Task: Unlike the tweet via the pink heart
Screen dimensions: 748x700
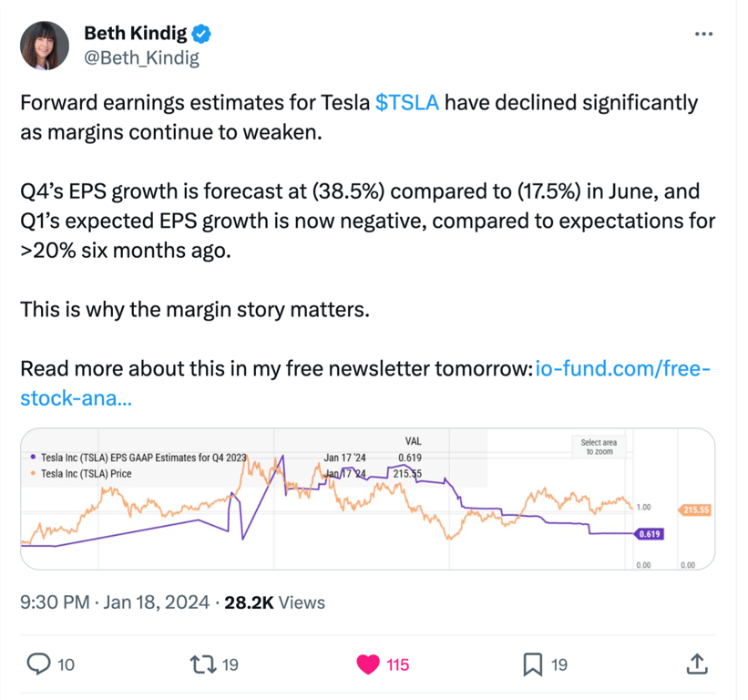Action: 368,664
